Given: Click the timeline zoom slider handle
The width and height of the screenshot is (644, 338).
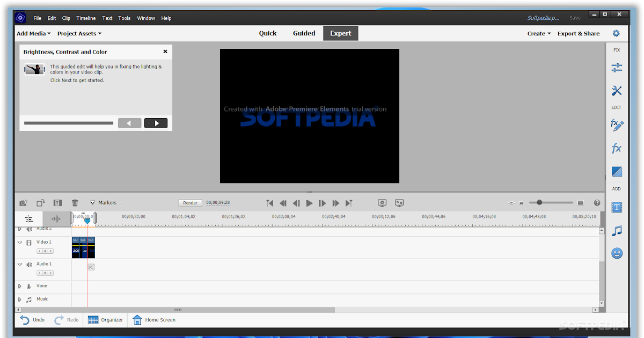Looking at the screenshot, I should click(539, 202).
